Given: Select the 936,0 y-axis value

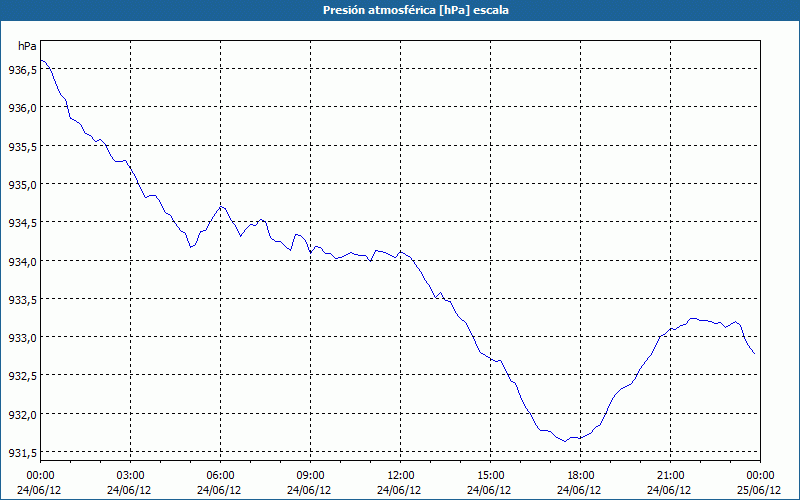Looking at the screenshot, I should tap(22, 109).
